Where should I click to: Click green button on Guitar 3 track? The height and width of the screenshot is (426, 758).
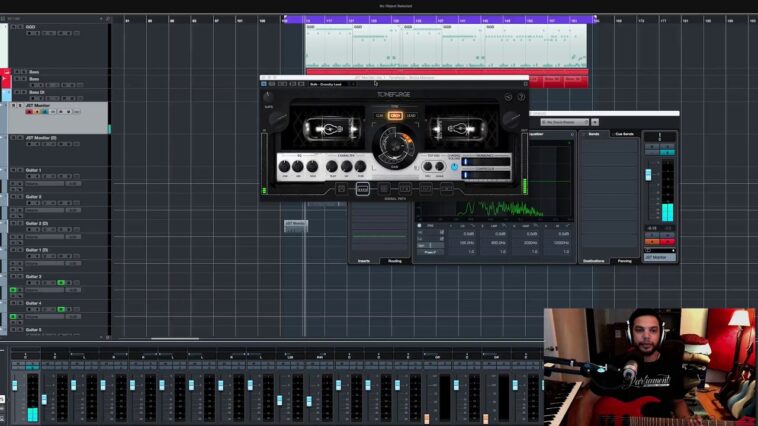[x=61, y=282]
